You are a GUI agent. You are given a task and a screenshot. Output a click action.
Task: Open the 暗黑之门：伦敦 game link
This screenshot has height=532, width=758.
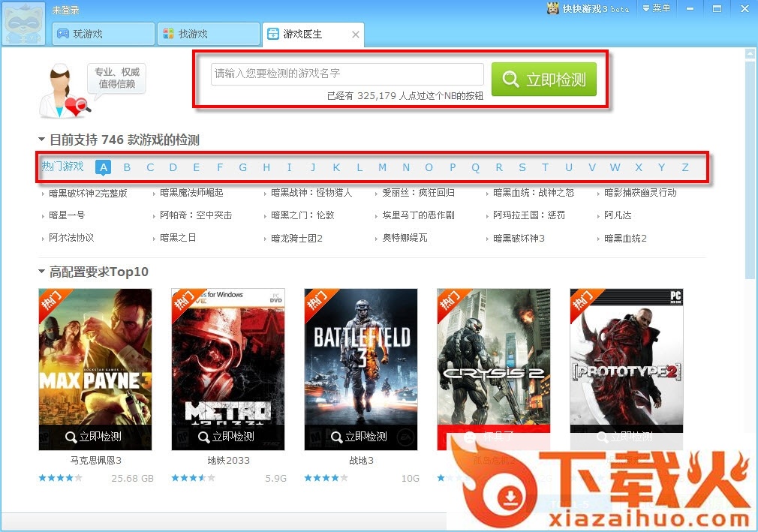tap(302, 215)
